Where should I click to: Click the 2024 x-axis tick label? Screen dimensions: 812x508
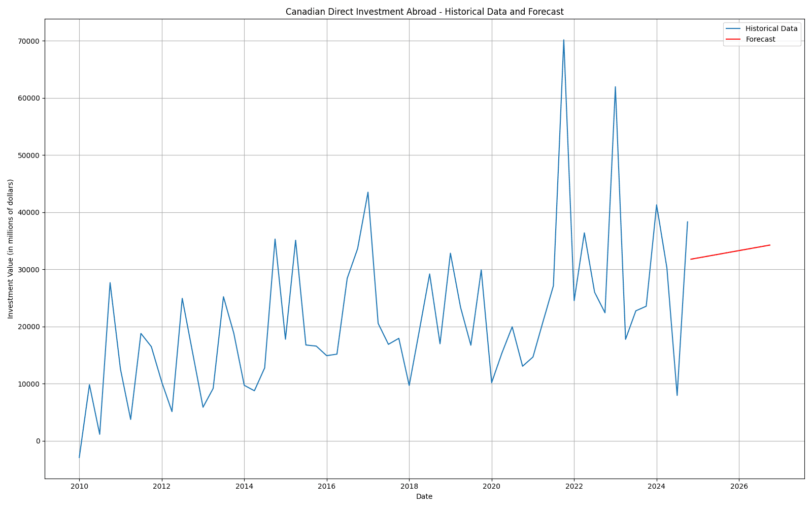click(657, 486)
